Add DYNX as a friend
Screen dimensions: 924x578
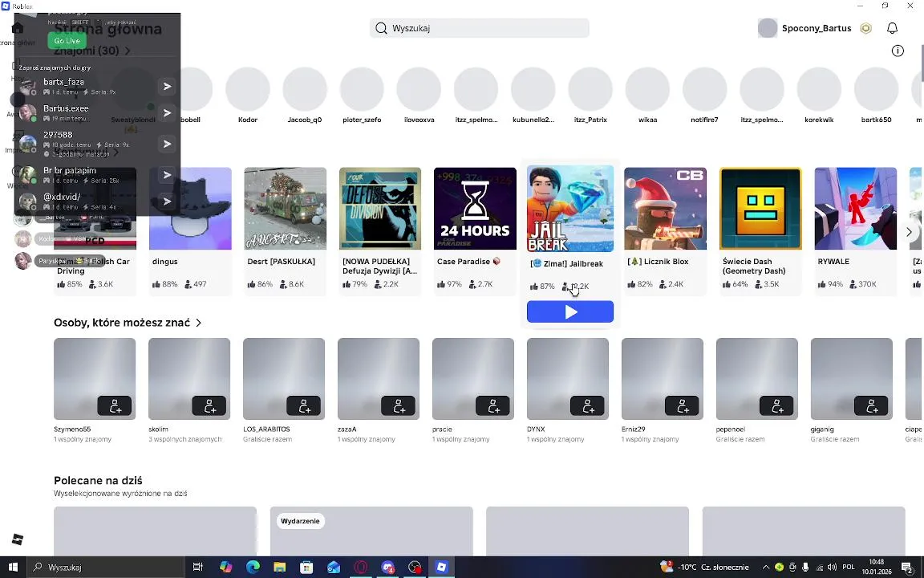(x=587, y=405)
